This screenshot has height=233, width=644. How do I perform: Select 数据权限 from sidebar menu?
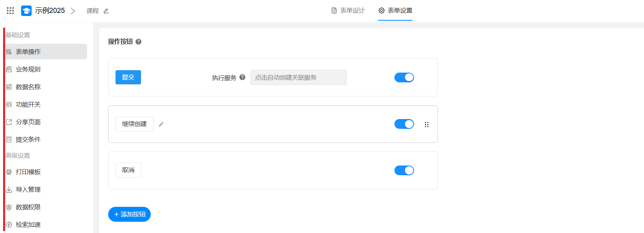point(28,207)
